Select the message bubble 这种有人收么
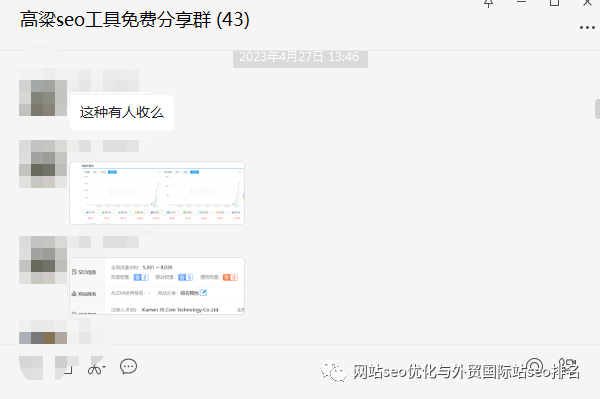Viewport: 600px width, 399px height. (122, 113)
